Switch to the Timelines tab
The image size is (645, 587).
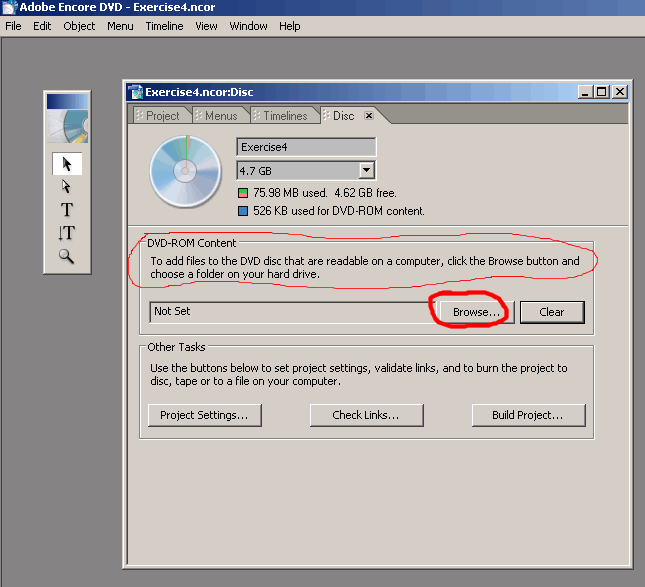(x=284, y=116)
